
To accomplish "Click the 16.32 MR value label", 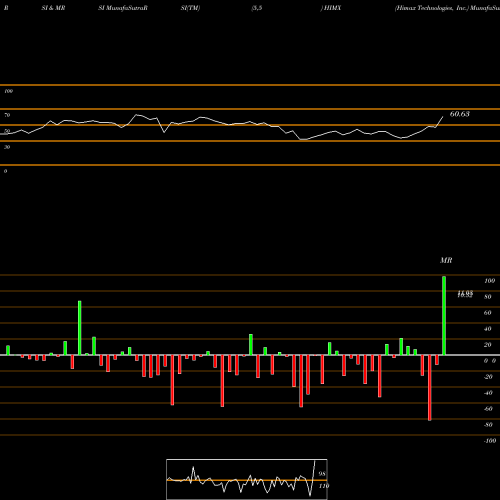I will [x=465, y=295].
